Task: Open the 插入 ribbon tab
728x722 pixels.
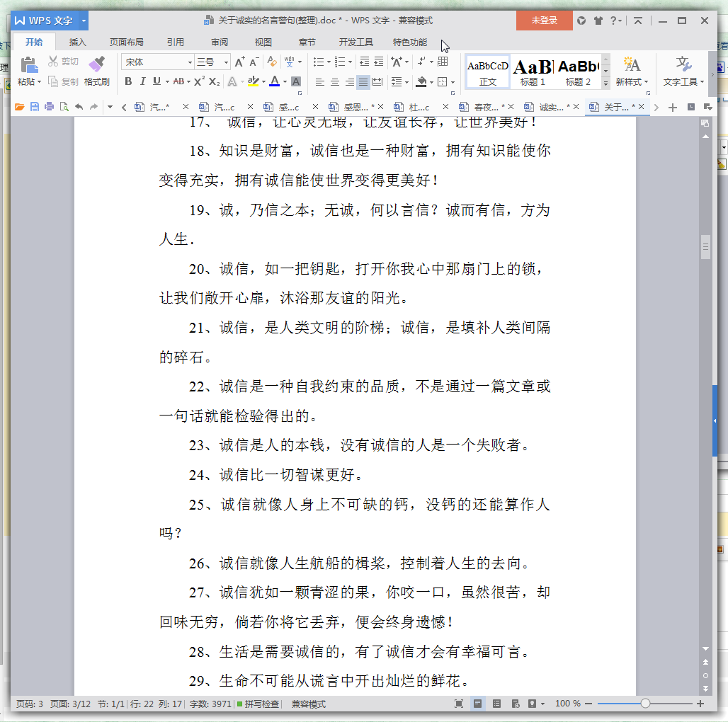Action: [77, 42]
